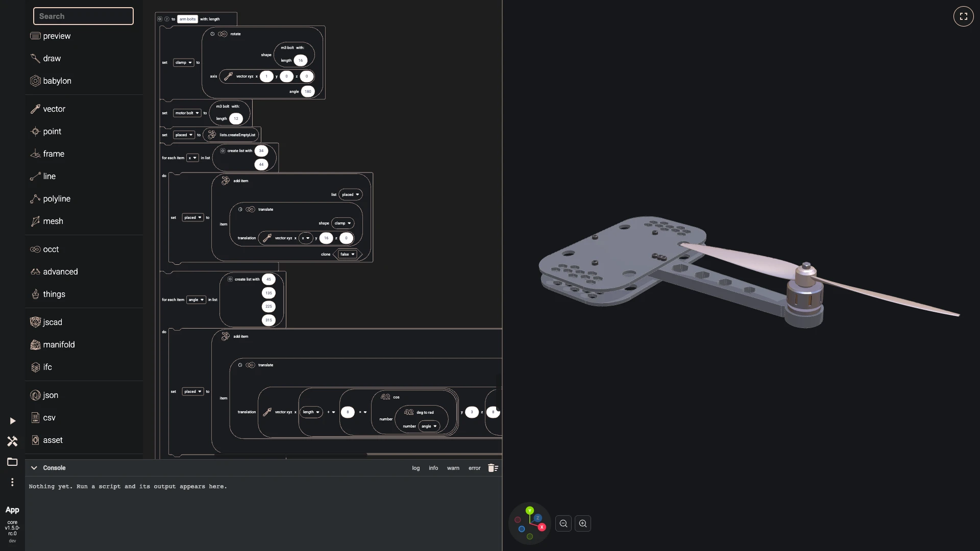This screenshot has width=980, height=551.
Task: Open the clone false dropdown
Action: click(348, 254)
